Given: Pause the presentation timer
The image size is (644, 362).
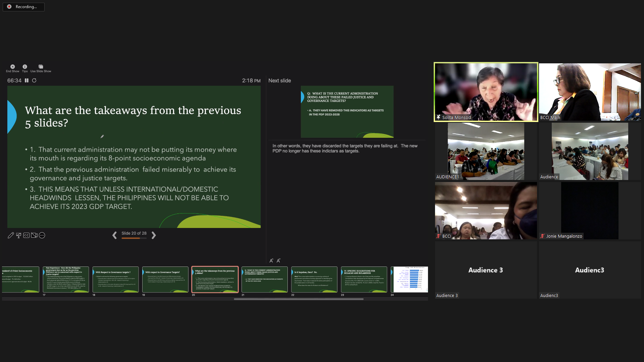Looking at the screenshot, I should (x=26, y=80).
